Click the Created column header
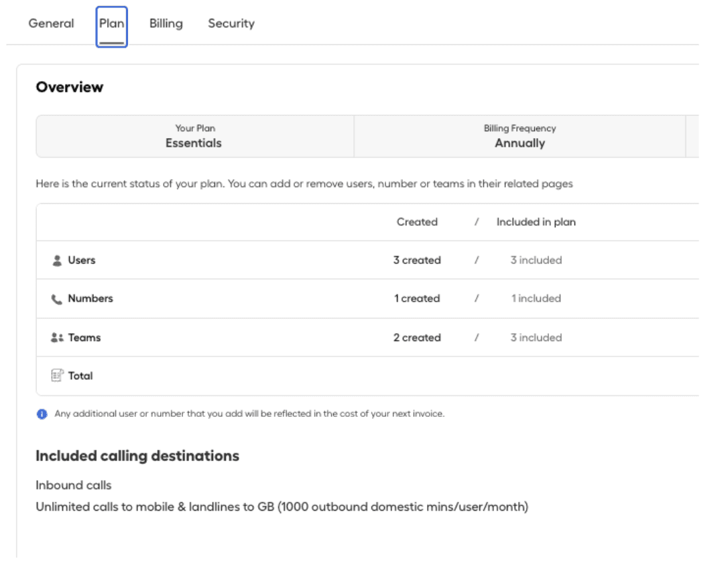The height and width of the screenshot is (563, 728). point(417,222)
